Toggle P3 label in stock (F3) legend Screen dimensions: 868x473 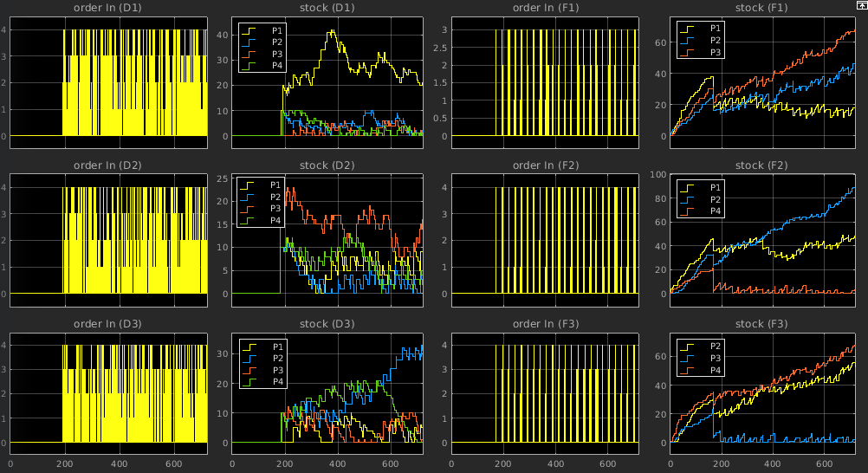716,358
